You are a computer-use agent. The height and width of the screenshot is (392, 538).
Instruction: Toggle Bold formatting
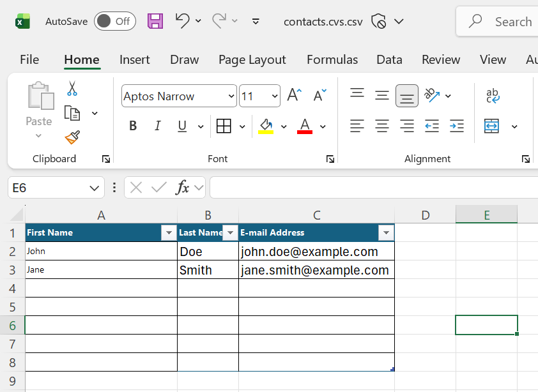133,126
